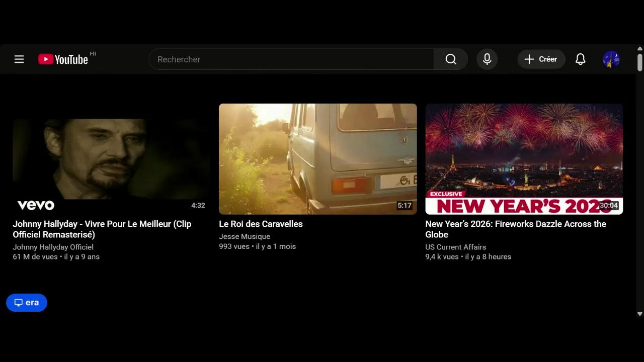Visit channel Jesse Musique
This screenshot has height=362, width=644.
[245, 236]
